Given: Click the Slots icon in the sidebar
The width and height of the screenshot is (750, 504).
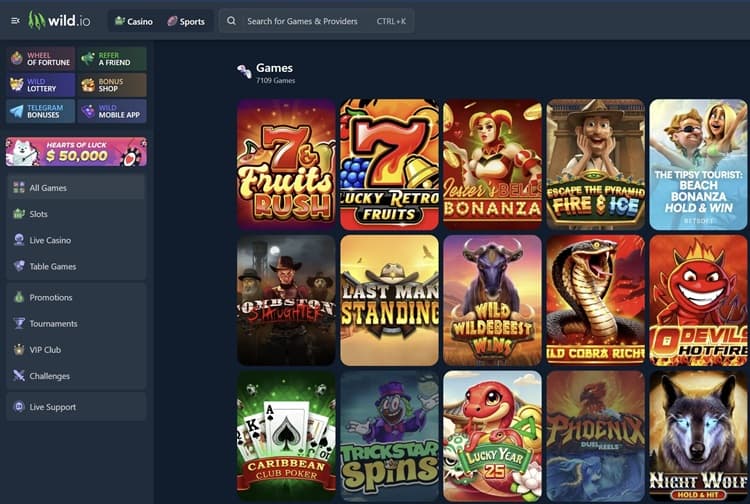Looking at the screenshot, I should [19, 213].
